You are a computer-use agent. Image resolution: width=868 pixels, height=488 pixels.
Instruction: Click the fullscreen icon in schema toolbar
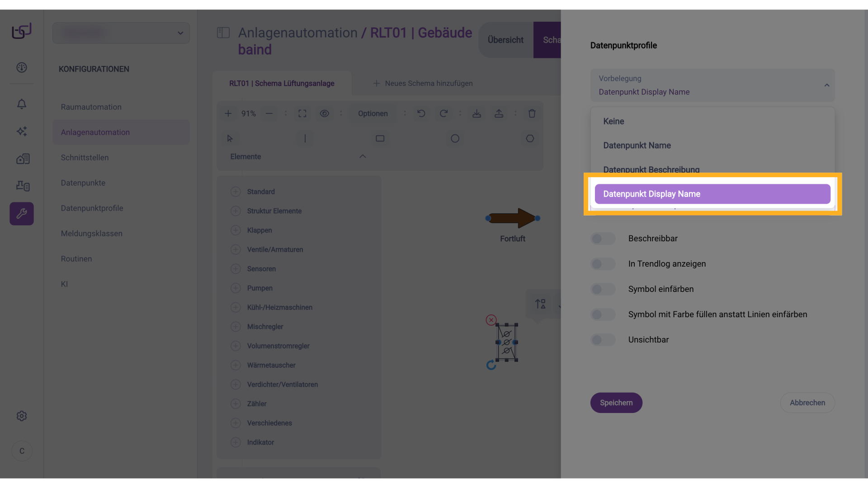[302, 113]
